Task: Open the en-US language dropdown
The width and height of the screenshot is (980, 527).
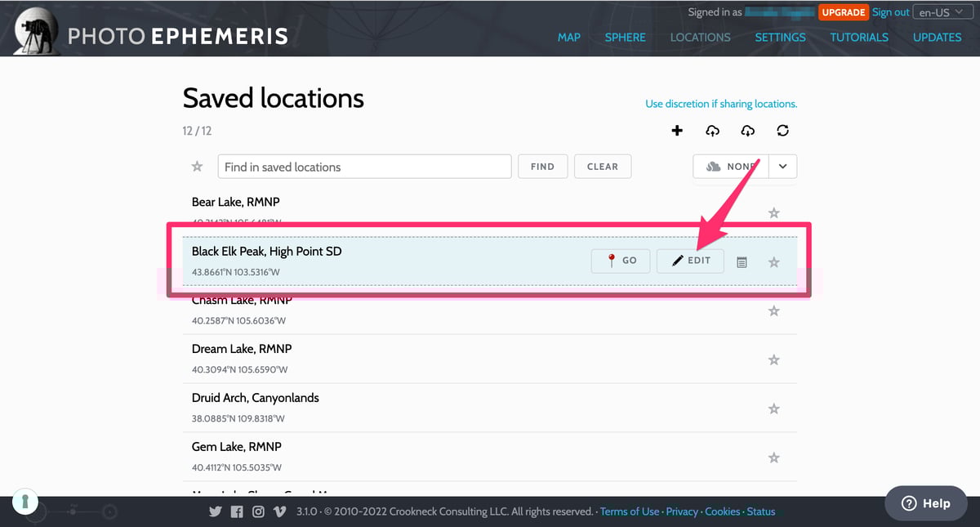Action: click(x=944, y=12)
